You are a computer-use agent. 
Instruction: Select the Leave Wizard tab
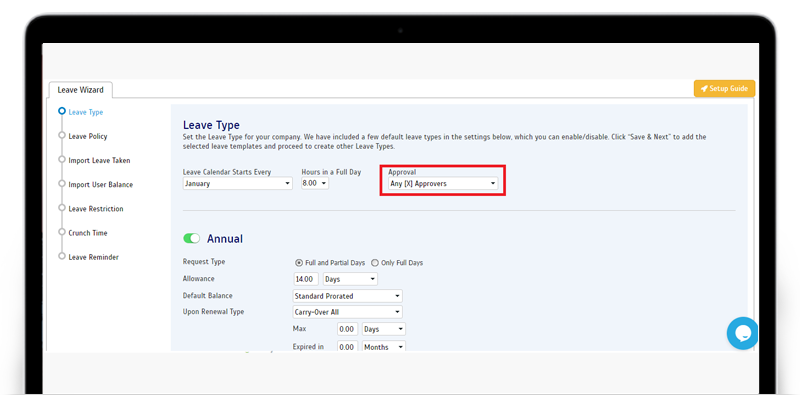[x=81, y=90]
